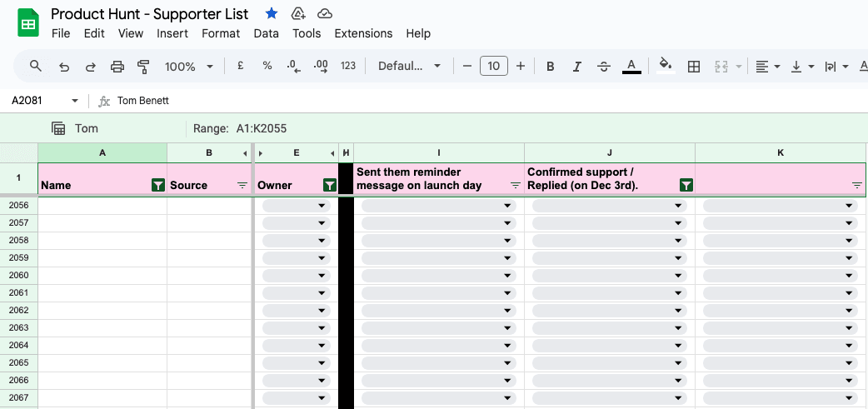The height and width of the screenshot is (409, 868).
Task: Decrease decimal places
Action: 294,67
